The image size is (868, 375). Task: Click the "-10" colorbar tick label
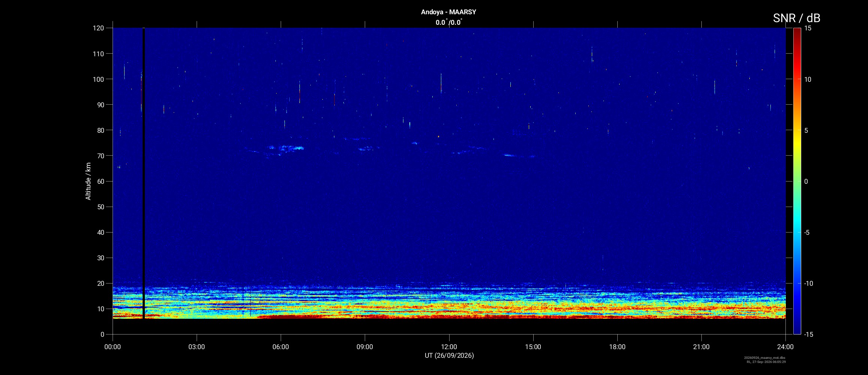click(x=808, y=283)
